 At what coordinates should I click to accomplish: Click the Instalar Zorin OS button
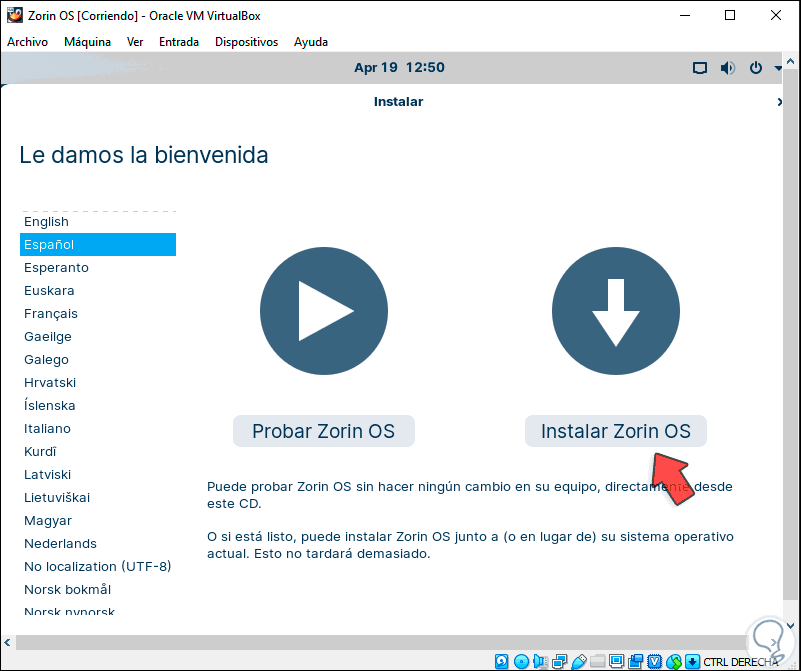[x=616, y=431]
